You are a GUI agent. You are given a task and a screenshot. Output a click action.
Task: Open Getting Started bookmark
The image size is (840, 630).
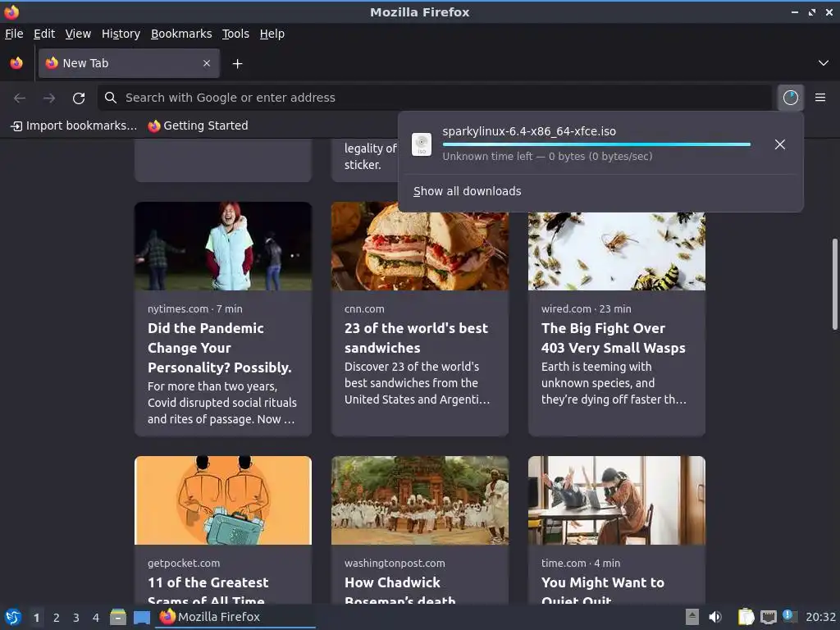[x=199, y=126]
